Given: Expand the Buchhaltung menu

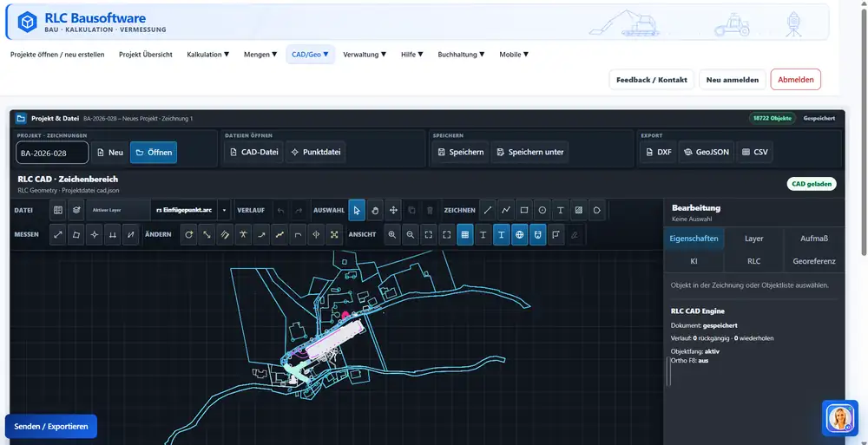Looking at the screenshot, I should (x=461, y=55).
